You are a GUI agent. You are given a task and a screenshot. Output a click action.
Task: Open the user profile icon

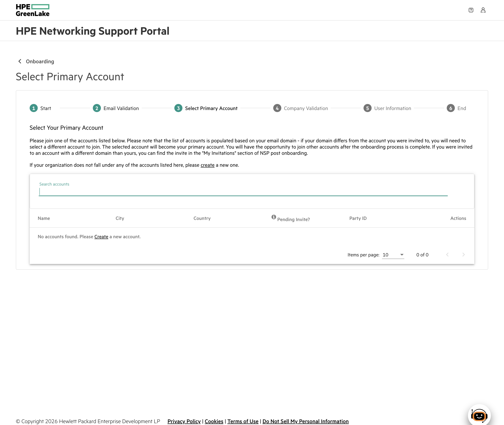click(x=483, y=10)
